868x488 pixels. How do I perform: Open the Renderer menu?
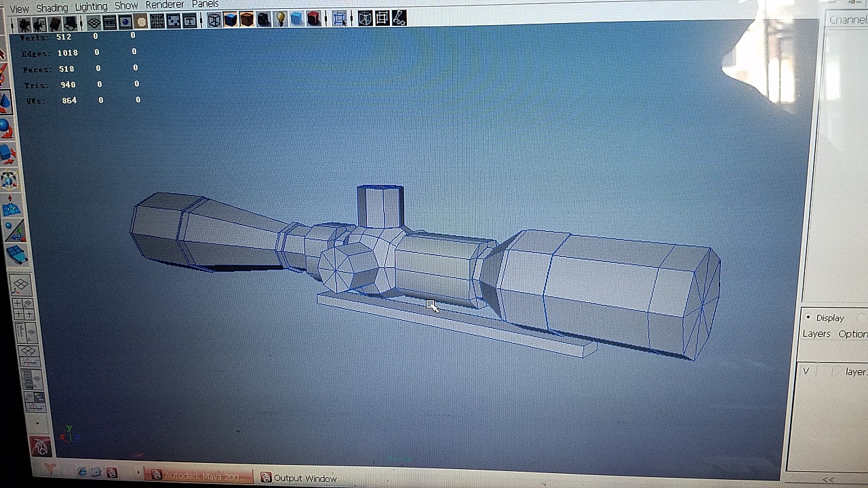click(165, 5)
